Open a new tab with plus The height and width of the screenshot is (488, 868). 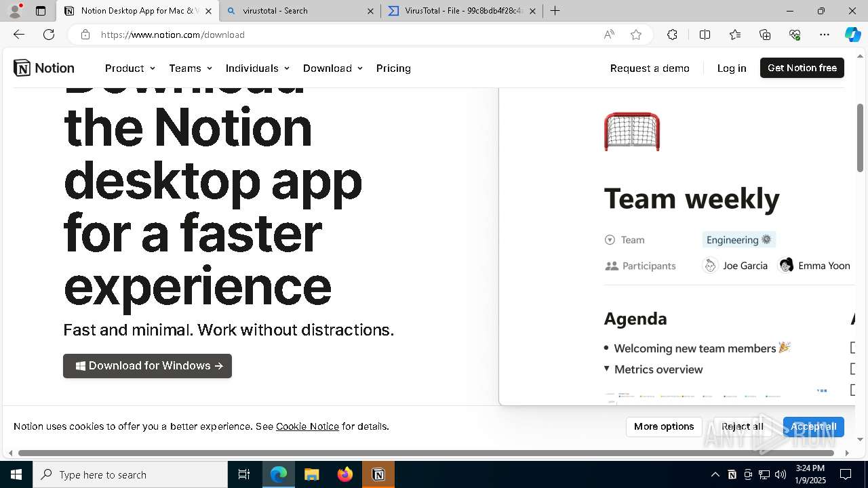pyautogui.click(x=555, y=11)
